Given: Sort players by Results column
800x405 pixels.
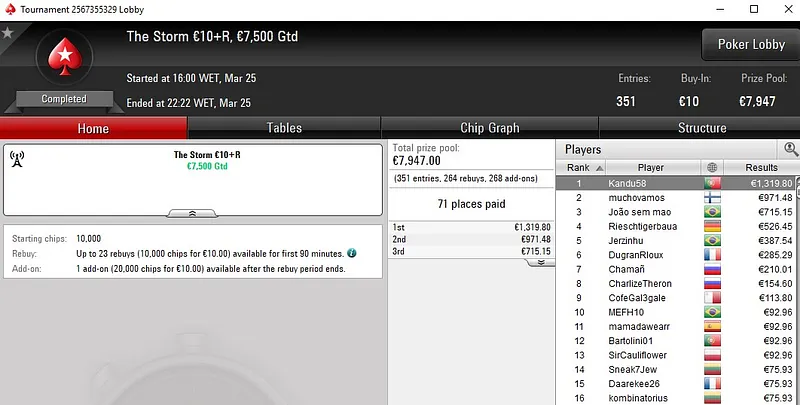Looking at the screenshot, I should point(761,168).
